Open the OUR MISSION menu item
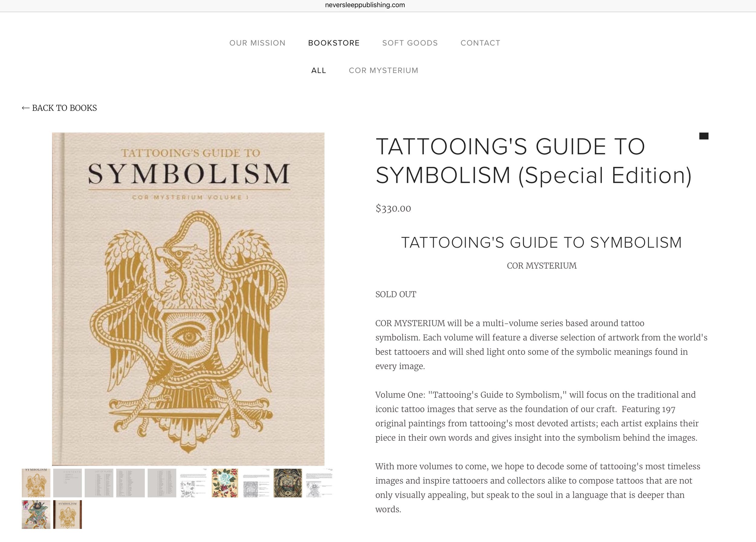 point(257,43)
